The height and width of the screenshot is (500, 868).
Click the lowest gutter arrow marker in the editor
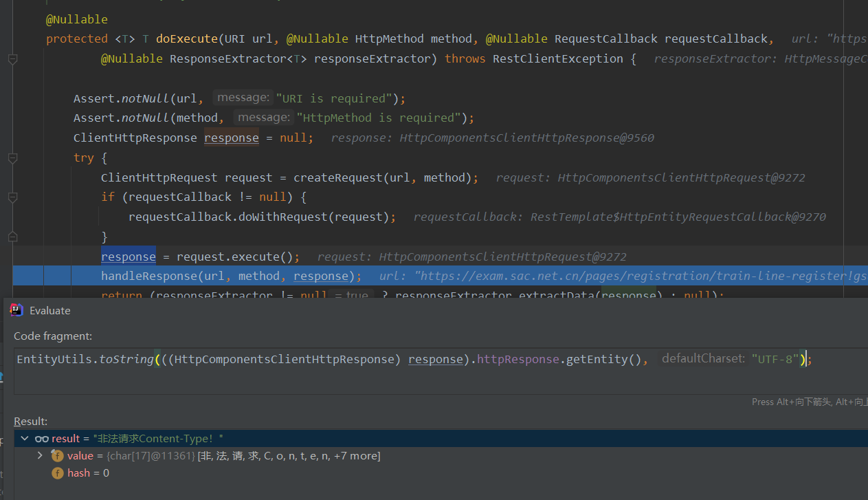tap(12, 236)
